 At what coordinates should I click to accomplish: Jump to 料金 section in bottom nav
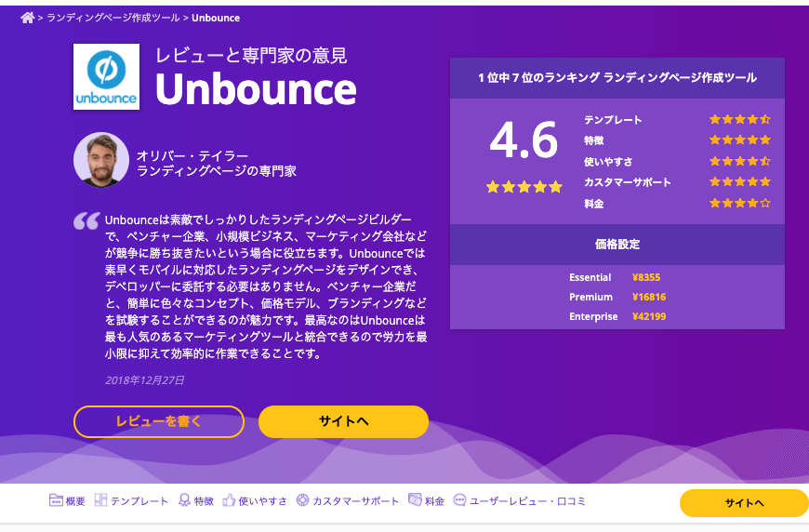coord(435,501)
